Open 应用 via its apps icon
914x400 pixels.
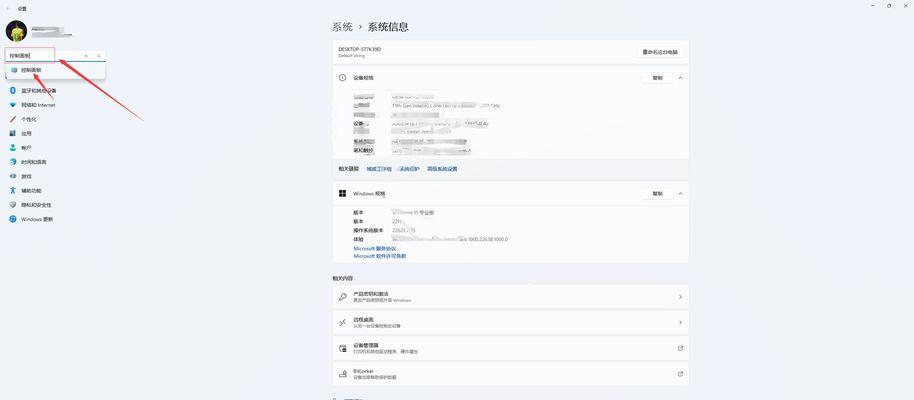[x=13, y=134]
